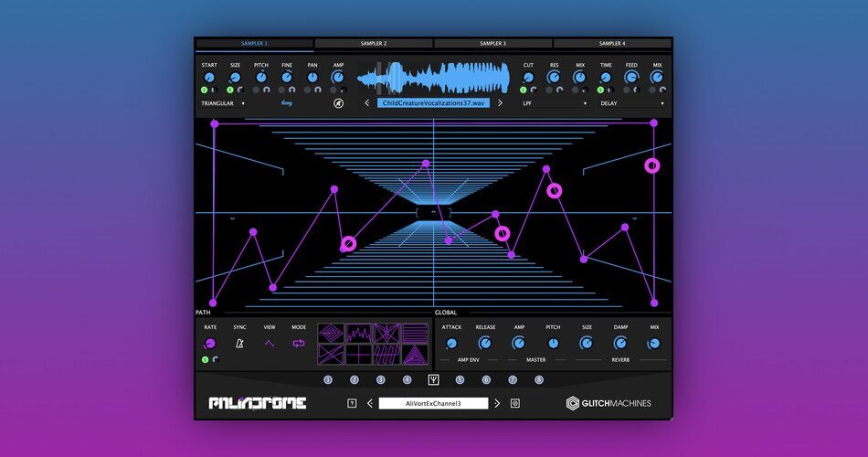This screenshot has height=457, width=868.
Task: Open the Triangular shape dropdown
Action: click(224, 104)
